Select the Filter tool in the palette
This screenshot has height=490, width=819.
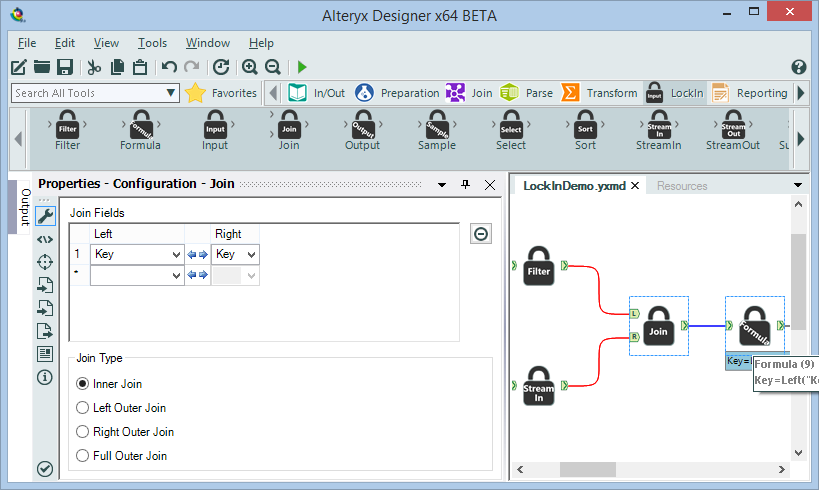pyautogui.click(x=68, y=128)
